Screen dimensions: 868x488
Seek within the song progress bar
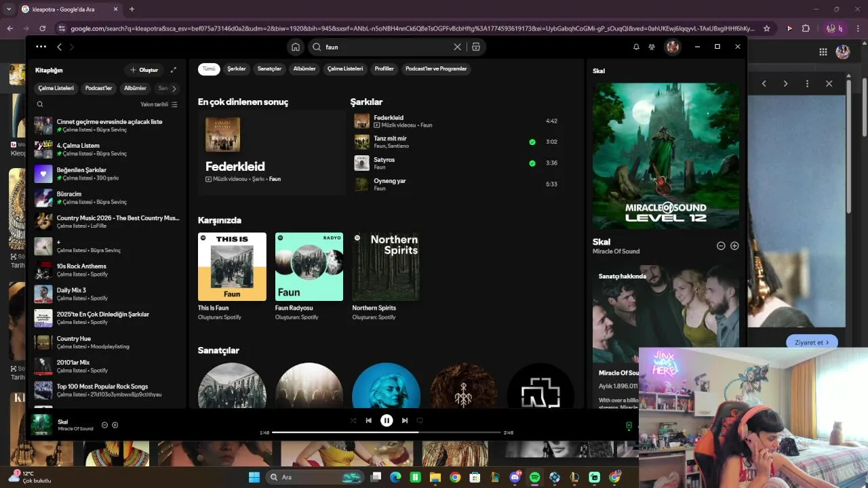click(x=387, y=432)
